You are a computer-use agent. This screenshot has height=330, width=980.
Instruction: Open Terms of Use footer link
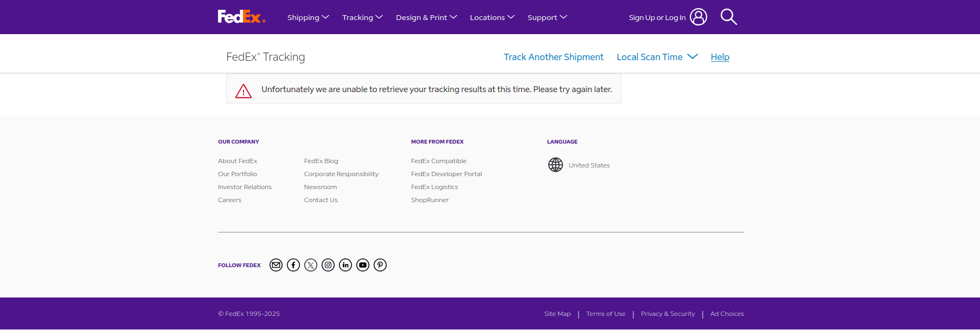pyautogui.click(x=606, y=314)
